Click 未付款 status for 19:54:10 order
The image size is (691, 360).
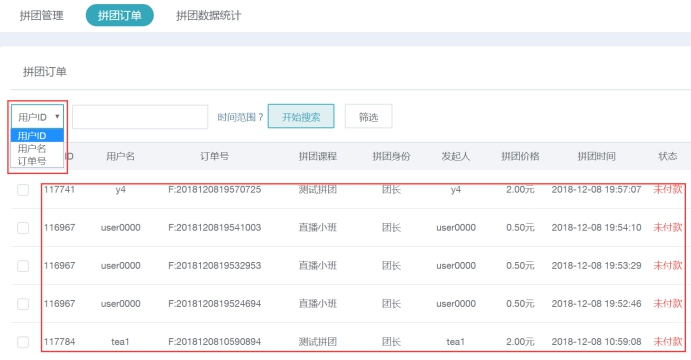(x=668, y=227)
